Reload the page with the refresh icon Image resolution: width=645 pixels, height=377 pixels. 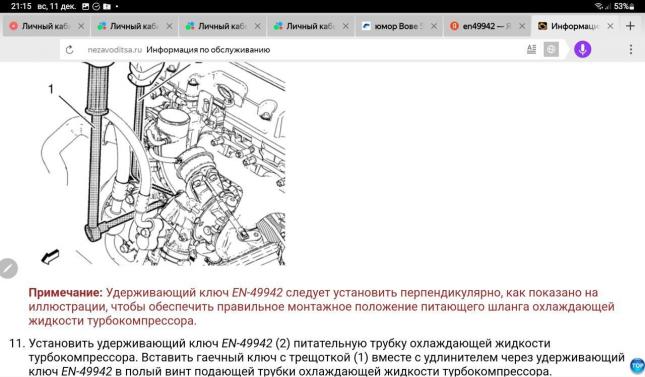point(70,50)
